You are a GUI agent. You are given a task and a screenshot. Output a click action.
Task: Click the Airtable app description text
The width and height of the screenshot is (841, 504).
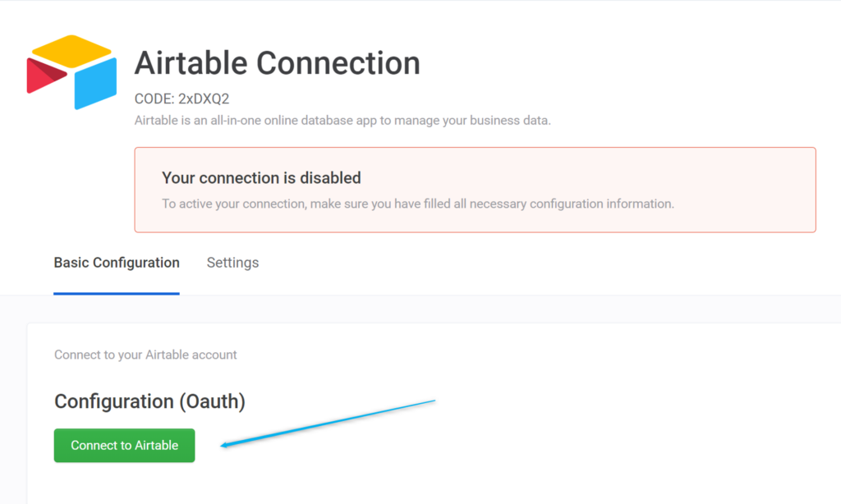(342, 120)
